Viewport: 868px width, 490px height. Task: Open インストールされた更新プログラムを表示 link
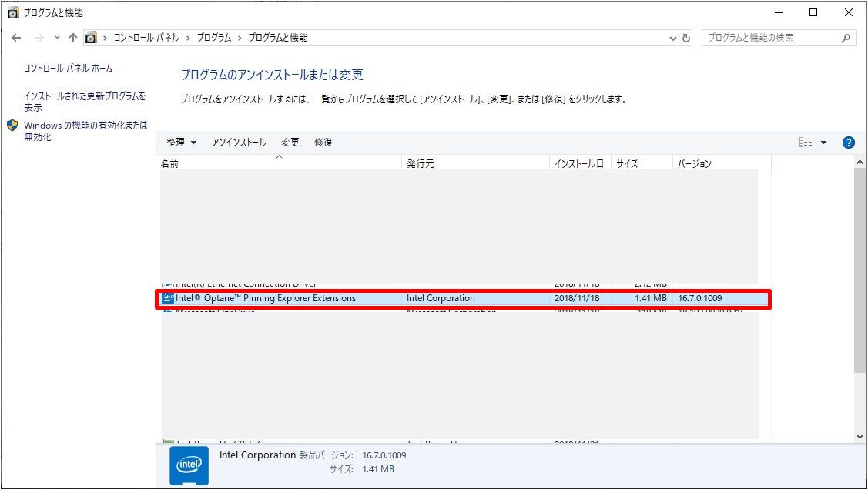click(x=85, y=102)
